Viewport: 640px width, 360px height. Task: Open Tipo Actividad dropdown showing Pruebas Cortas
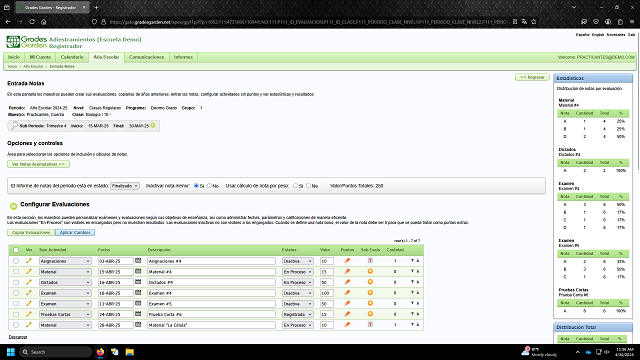(x=65, y=314)
